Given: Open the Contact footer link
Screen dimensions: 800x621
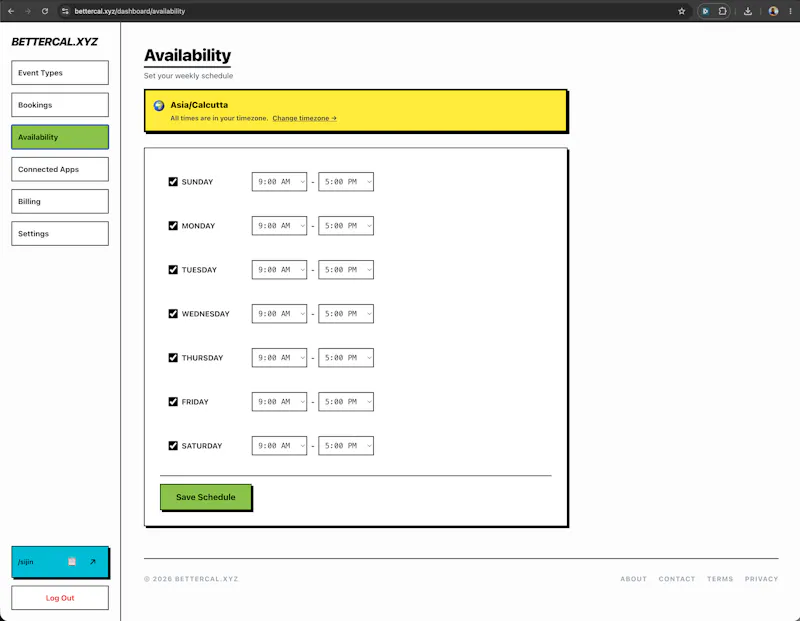Looking at the screenshot, I should tap(677, 579).
